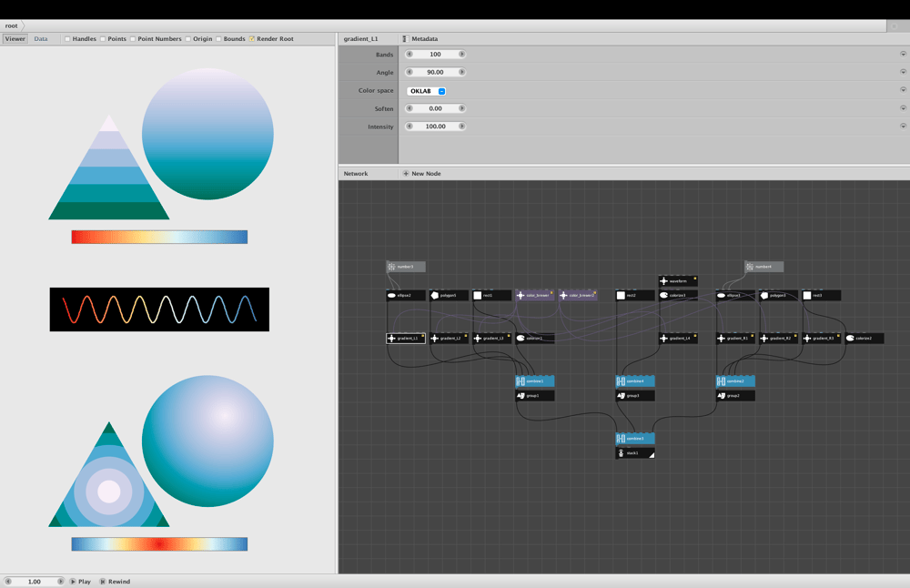
Task: Click the Bands value field showing 100
Action: 435,54
